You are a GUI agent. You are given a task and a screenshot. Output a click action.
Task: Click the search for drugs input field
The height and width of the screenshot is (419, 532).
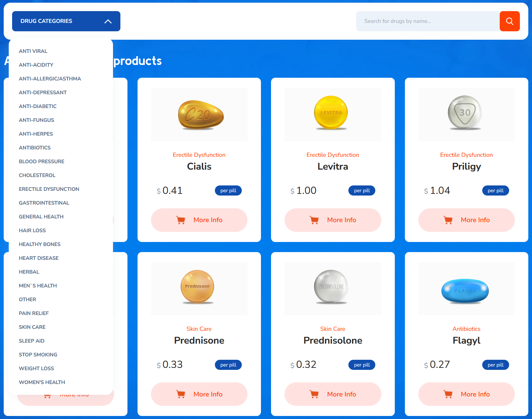pos(428,21)
